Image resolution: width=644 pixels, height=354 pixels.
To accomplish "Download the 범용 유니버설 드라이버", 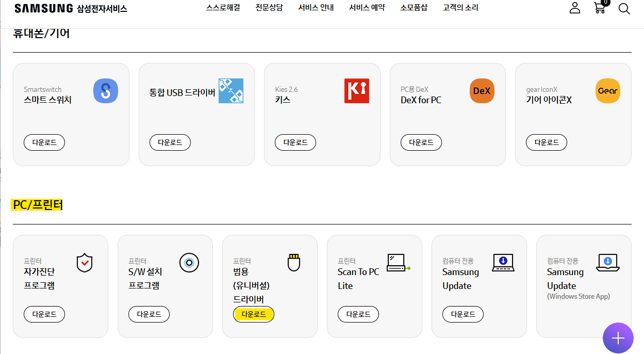I will [254, 314].
